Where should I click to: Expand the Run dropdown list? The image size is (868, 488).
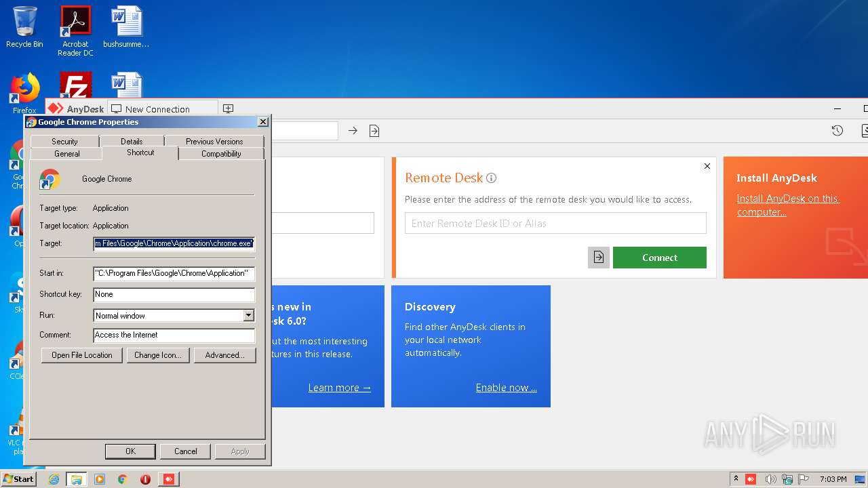(x=248, y=315)
